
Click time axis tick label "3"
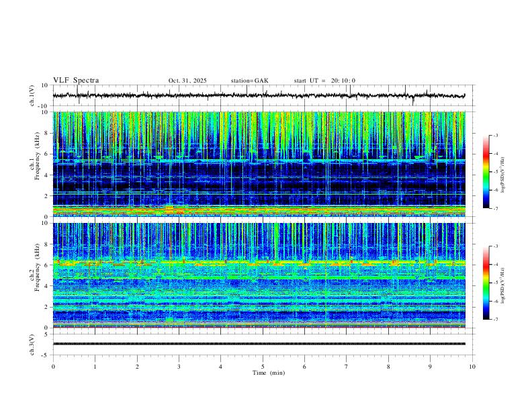click(179, 367)
